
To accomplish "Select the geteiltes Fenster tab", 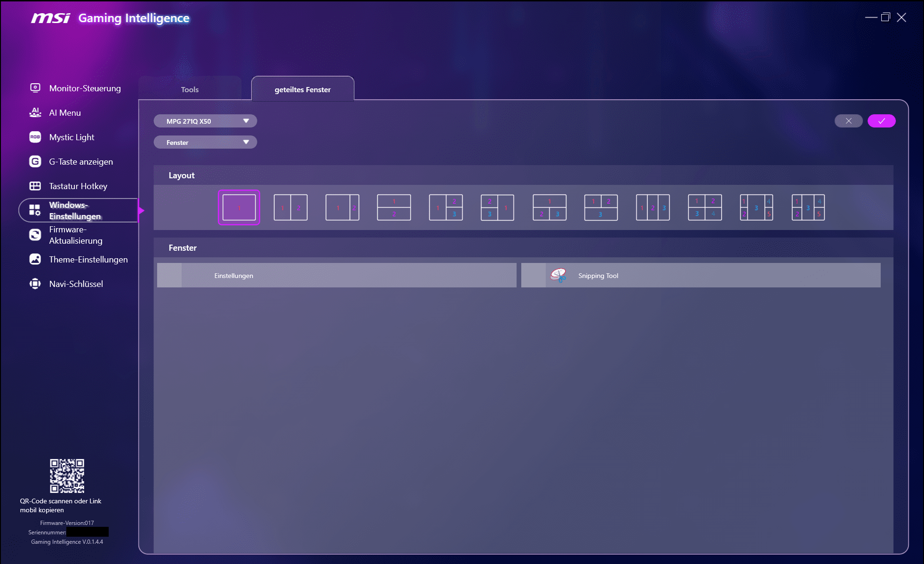I will 303,89.
